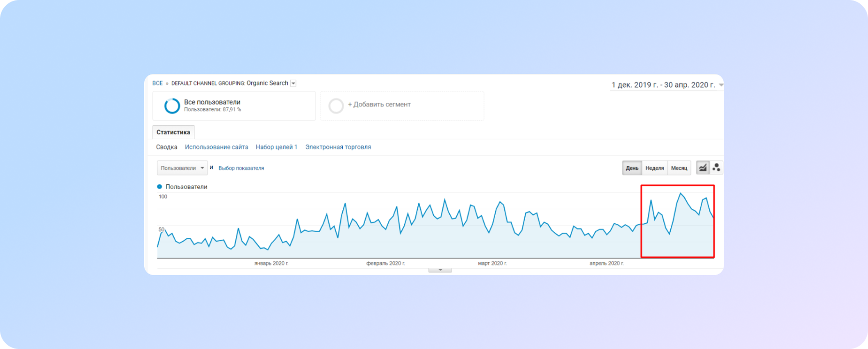868x349 pixels.
Task: Switch to motion chart bubbles icon
Action: (716, 168)
